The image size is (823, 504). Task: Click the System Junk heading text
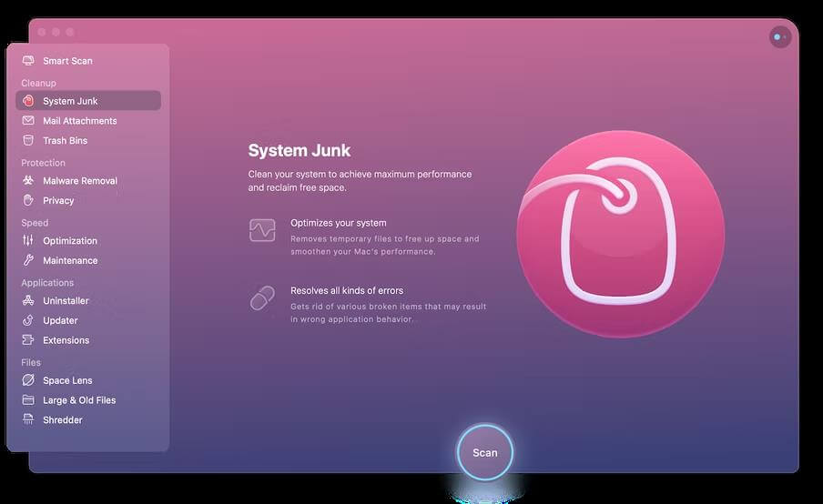tap(299, 151)
